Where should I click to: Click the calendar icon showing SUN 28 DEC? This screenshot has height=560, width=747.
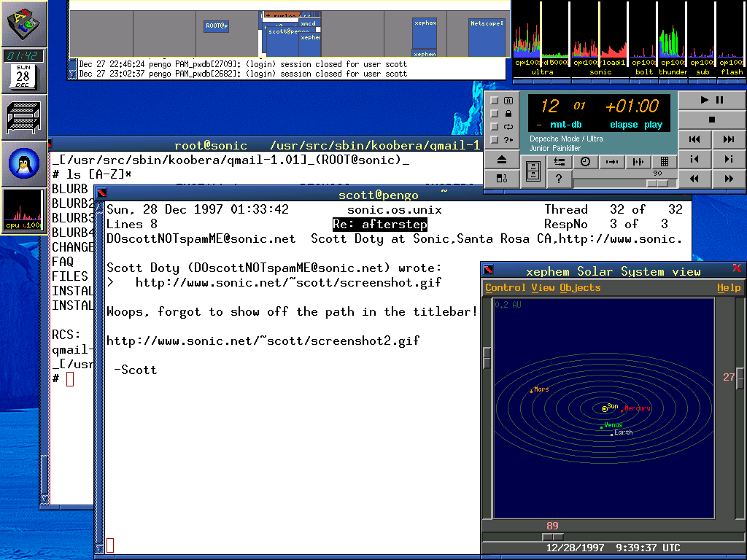tap(23, 76)
